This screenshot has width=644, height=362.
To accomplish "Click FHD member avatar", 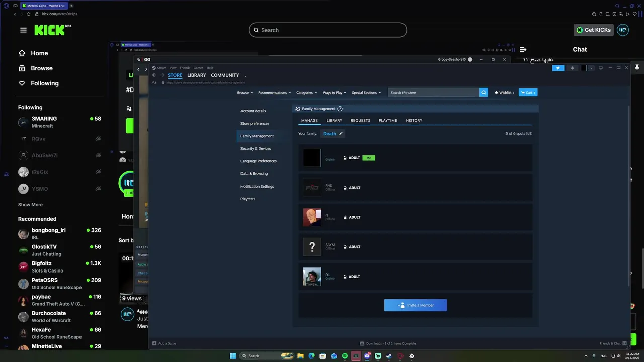I will tap(312, 188).
